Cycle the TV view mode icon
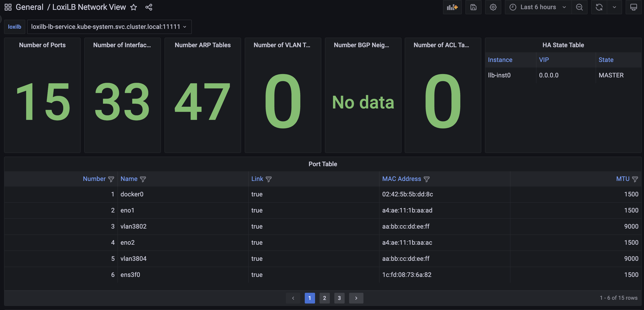644x310 pixels. pos(633,7)
